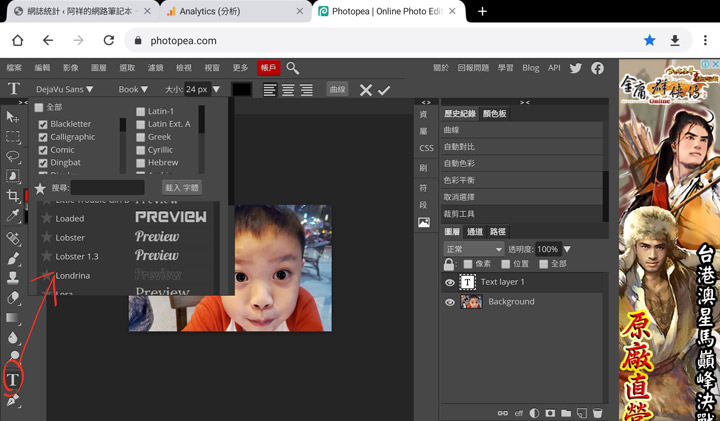Click the black text color swatch
Viewport: 720px width, 421px height.
pos(242,90)
